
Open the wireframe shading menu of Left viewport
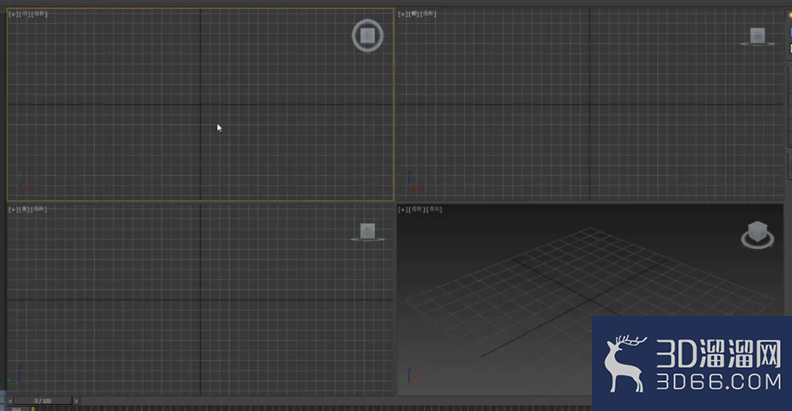[40, 209]
